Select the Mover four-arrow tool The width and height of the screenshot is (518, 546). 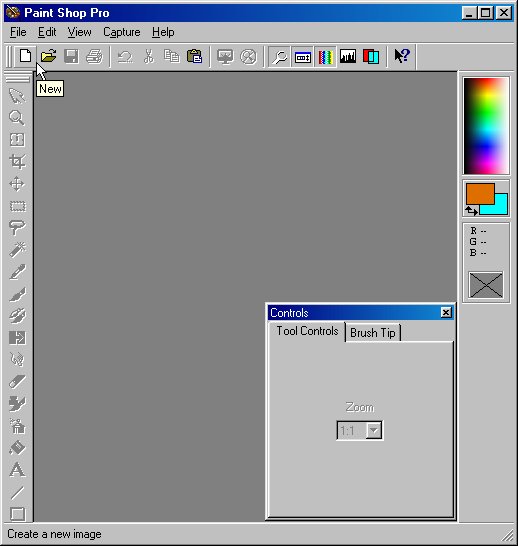(x=17, y=184)
